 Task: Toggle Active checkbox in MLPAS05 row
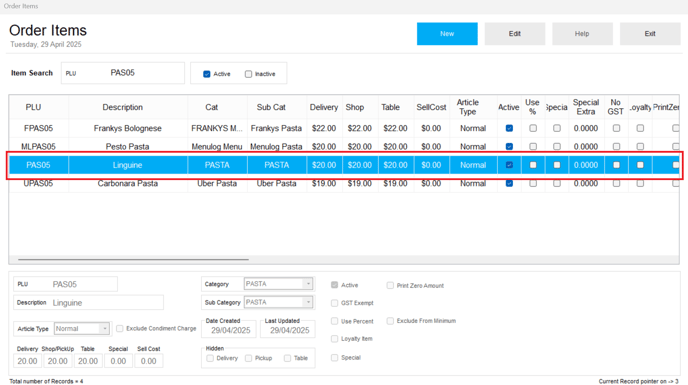(509, 147)
